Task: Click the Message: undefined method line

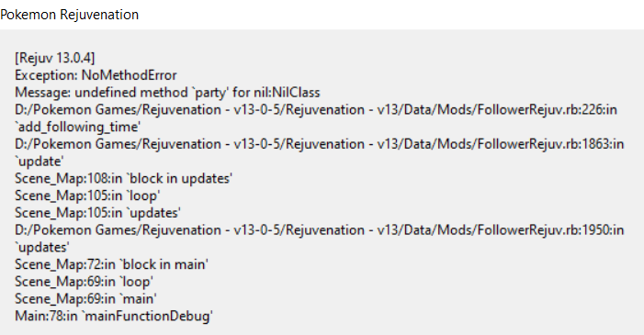Action: [167, 93]
